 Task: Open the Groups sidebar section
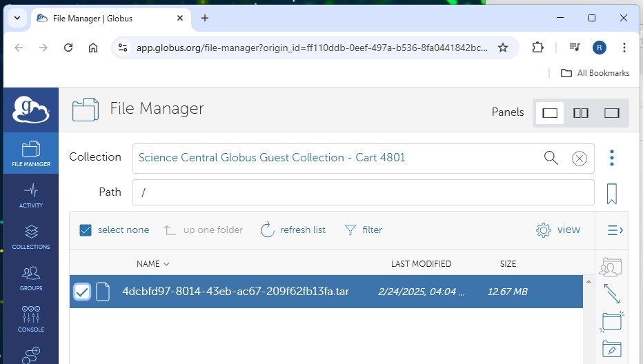pyautogui.click(x=31, y=279)
